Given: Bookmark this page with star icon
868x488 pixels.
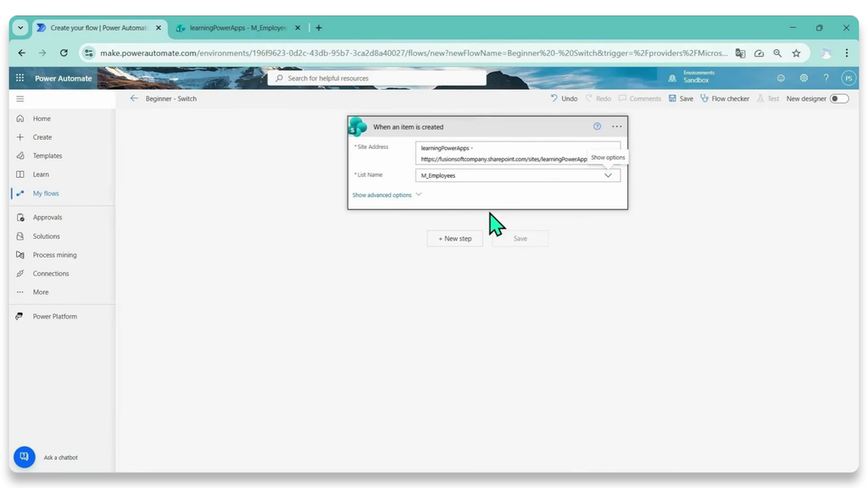Looking at the screenshot, I should tap(796, 53).
